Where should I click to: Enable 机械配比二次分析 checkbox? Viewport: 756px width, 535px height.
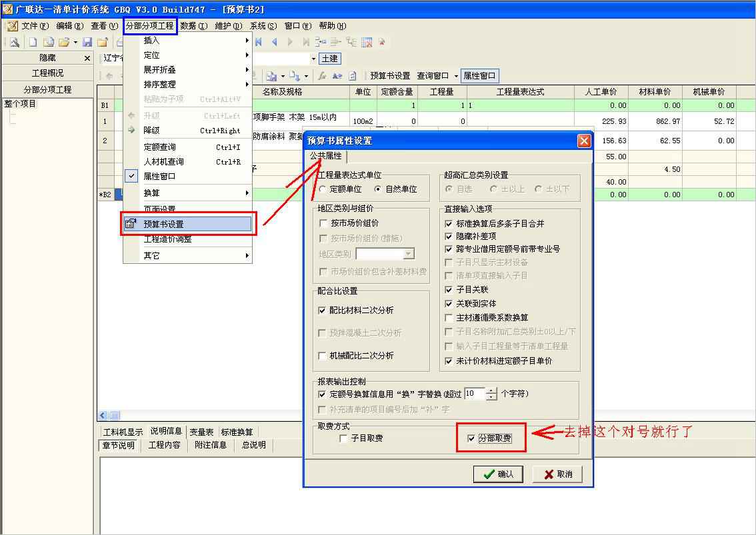(x=322, y=356)
